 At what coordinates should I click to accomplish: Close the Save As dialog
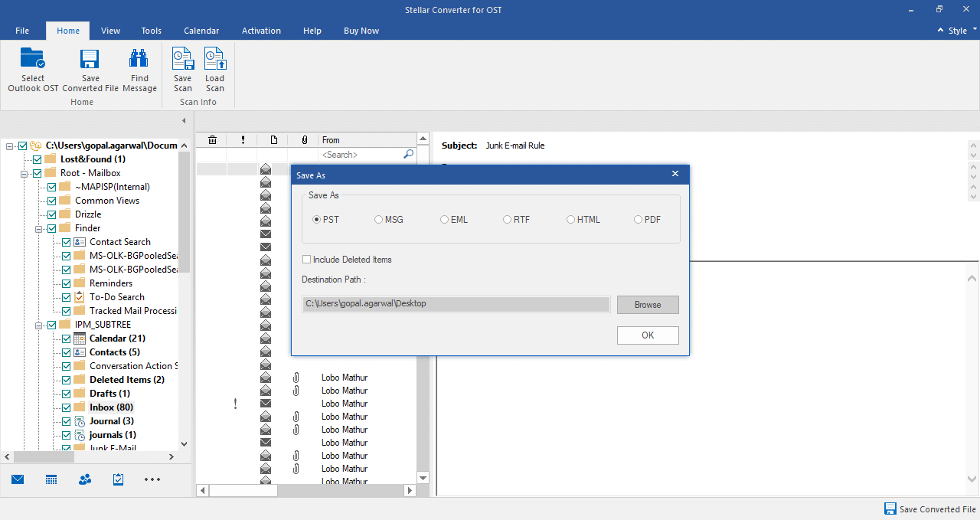pos(675,175)
